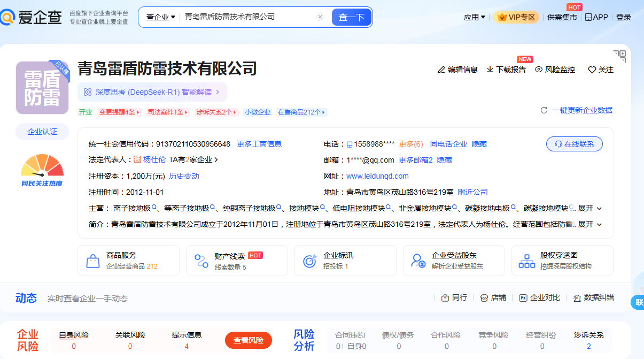Open the www.leidunqd.com website link
This screenshot has width=644, height=359.
click(377, 176)
